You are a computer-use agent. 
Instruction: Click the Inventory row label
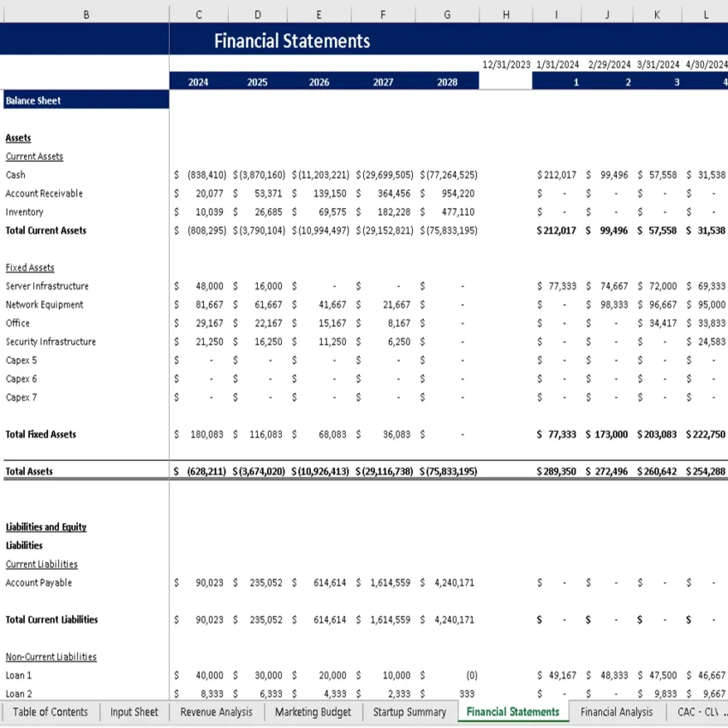[x=24, y=212]
